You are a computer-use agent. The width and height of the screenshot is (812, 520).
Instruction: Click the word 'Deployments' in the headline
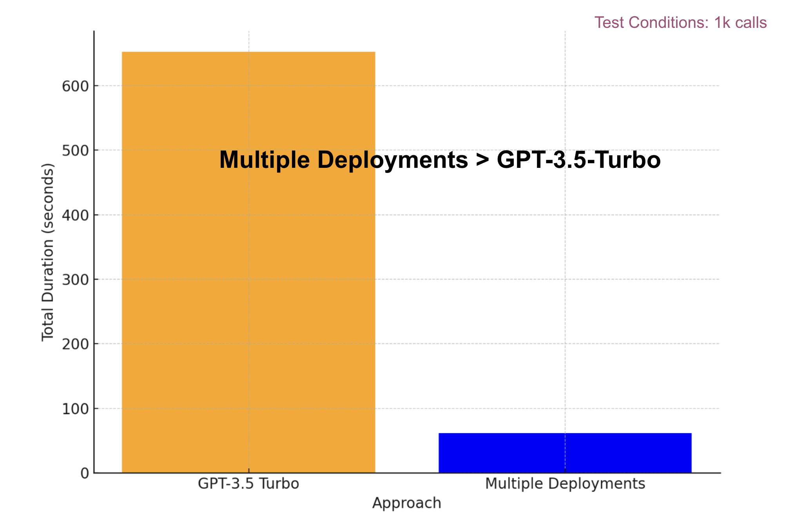click(393, 160)
